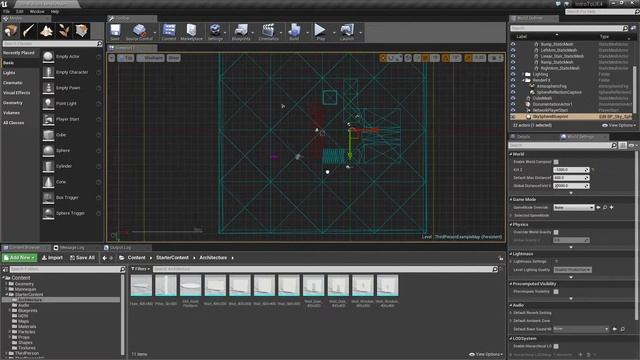
Task: Select the Box Trigger icon
Action: (48, 198)
